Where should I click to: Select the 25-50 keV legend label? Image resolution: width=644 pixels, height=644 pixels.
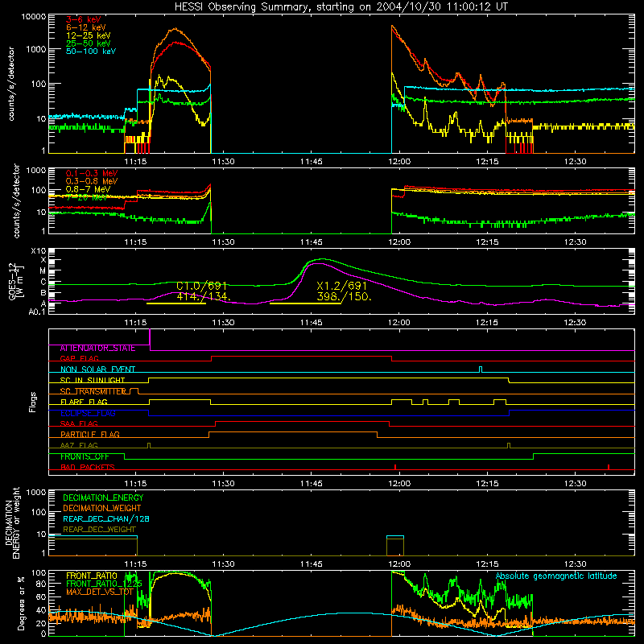pos(89,43)
